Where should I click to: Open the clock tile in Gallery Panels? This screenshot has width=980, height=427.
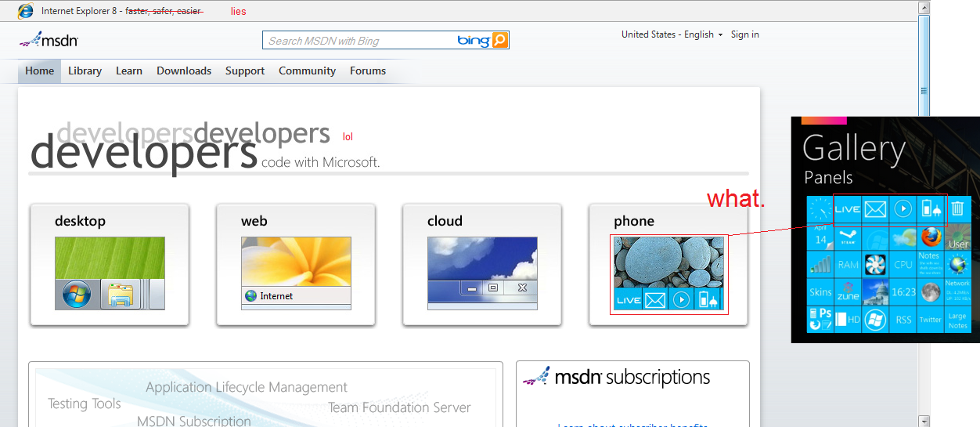(820, 209)
